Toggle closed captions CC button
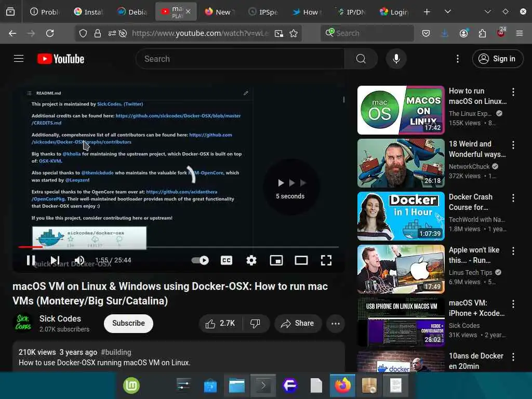The image size is (532, 399). coord(227,260)
